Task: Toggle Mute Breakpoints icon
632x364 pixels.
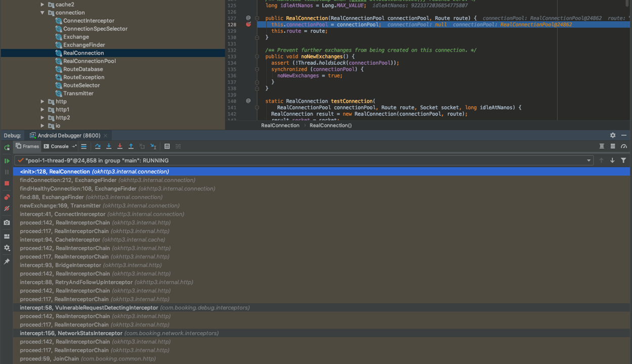Action: pos(7,208)
